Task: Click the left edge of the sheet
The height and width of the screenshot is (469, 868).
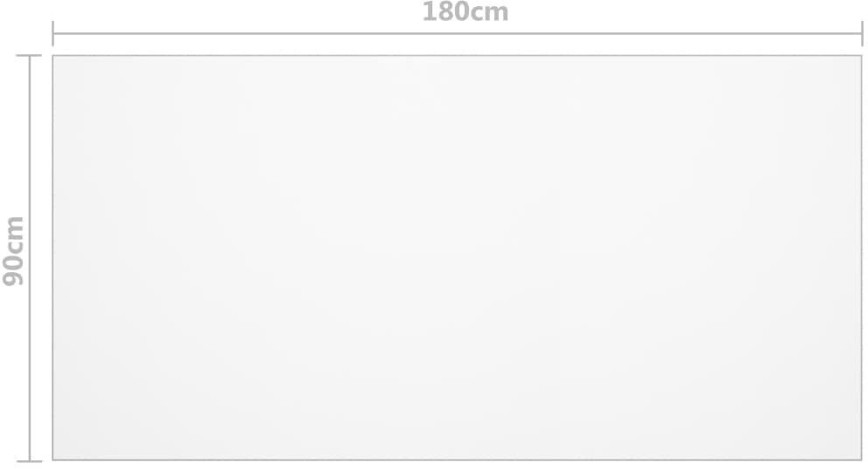Action: [x=53, y=257]
